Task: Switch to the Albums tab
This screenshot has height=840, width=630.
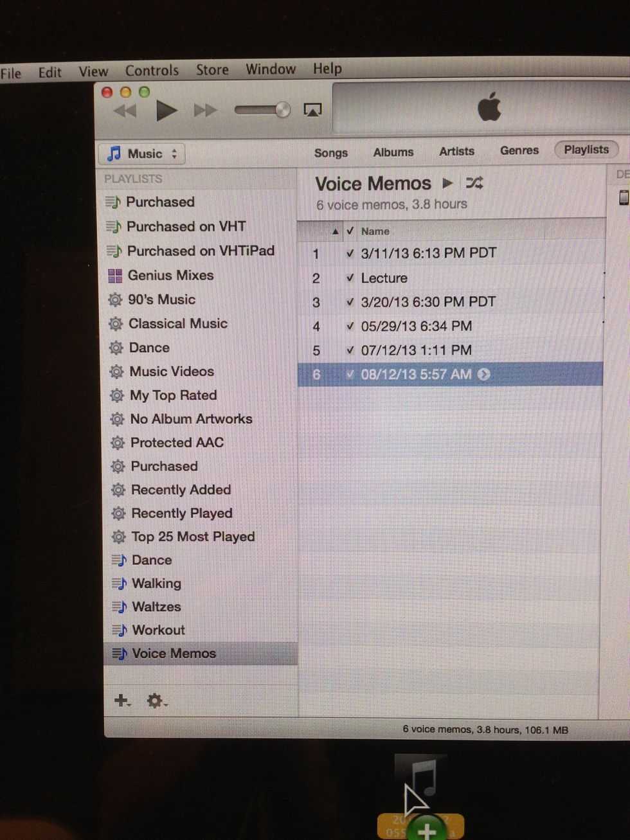Action: click(393, 152)
